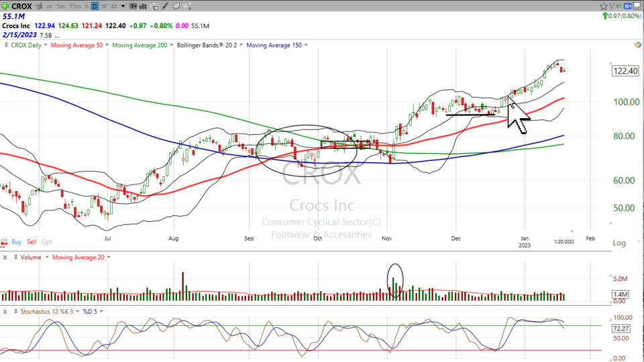Click the star favorite icon
Viewport: 644px width, 362px height.
(x=603, y=6)
